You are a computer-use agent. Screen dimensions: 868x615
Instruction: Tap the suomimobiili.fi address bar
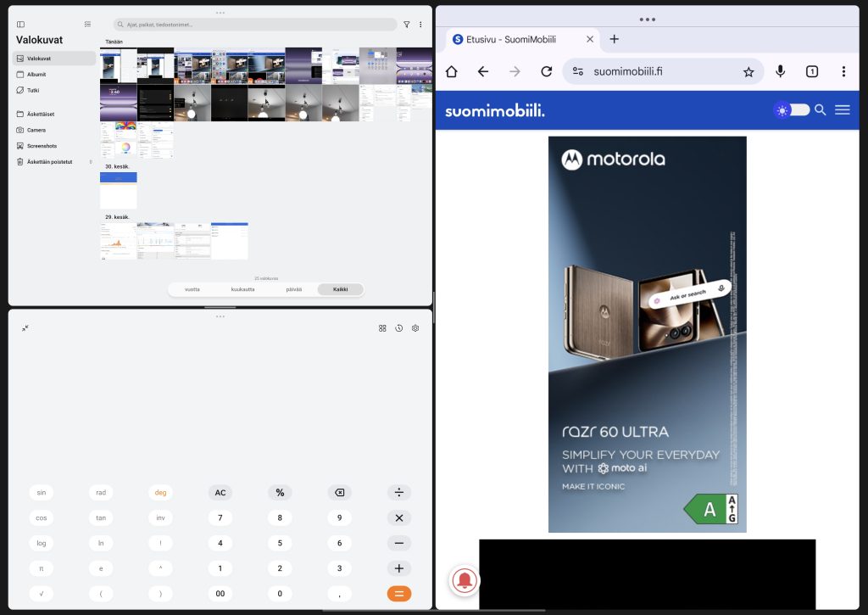(663, 71)
